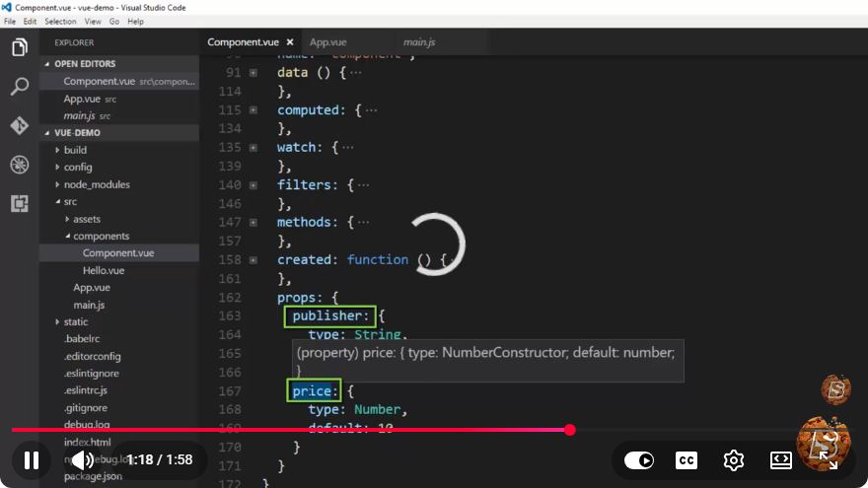Unfold the computed code block at line 115
Image resolution: width=868 pixels, height=488 pixels.
point(253,110)
